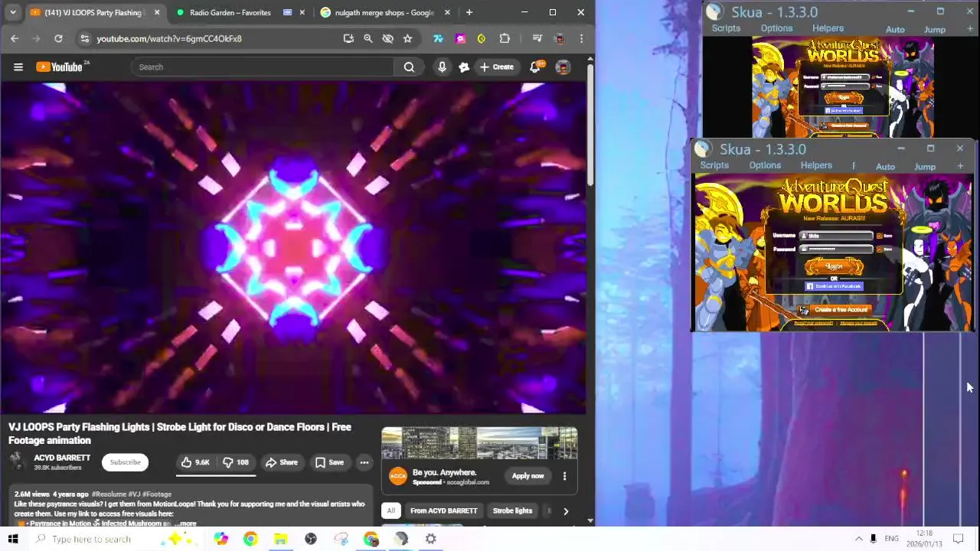Start voice search with the microphone icon
Screen dimensions: 980x551
(x=442, y=67)
